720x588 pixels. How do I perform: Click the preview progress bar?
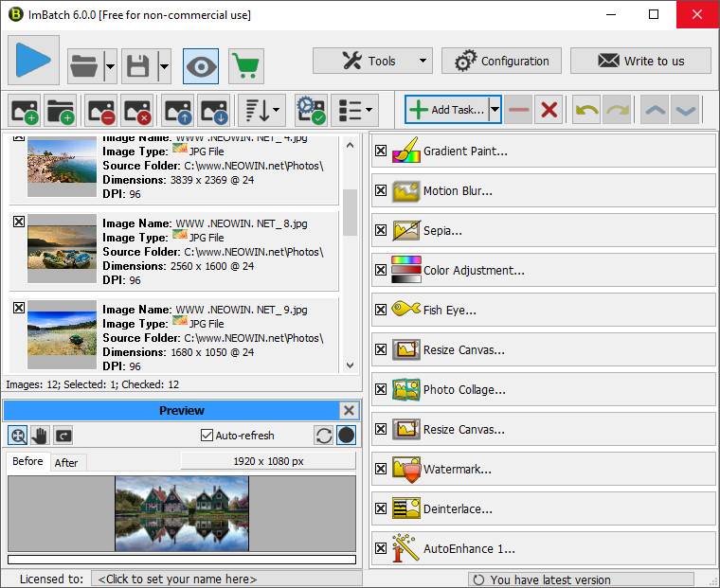182,560
